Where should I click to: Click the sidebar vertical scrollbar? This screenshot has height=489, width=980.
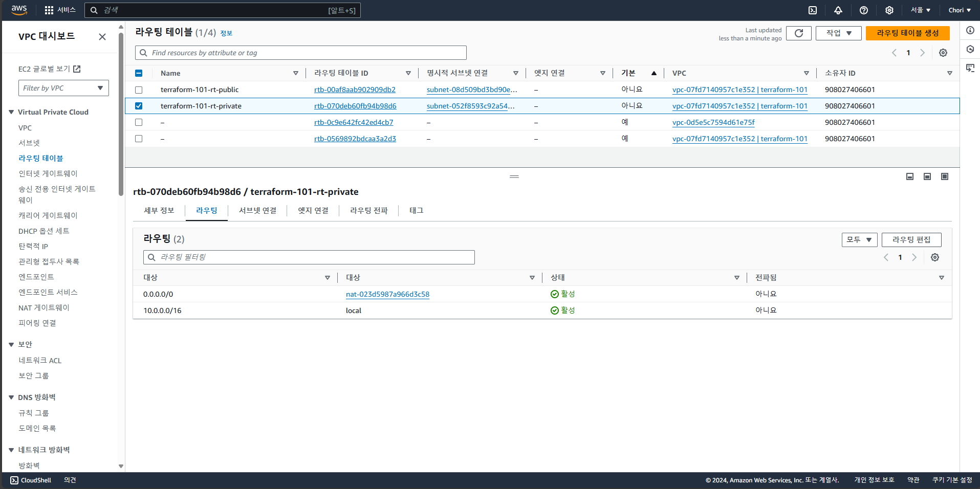tap(121, 114)
